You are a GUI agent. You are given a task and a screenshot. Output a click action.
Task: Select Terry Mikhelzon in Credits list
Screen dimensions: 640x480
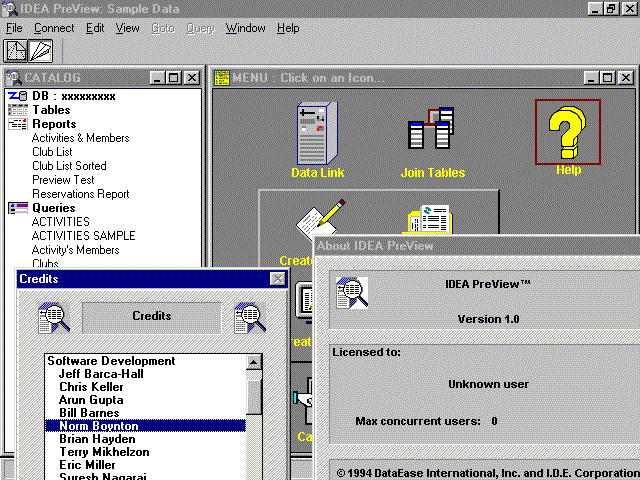coord(104,452)
